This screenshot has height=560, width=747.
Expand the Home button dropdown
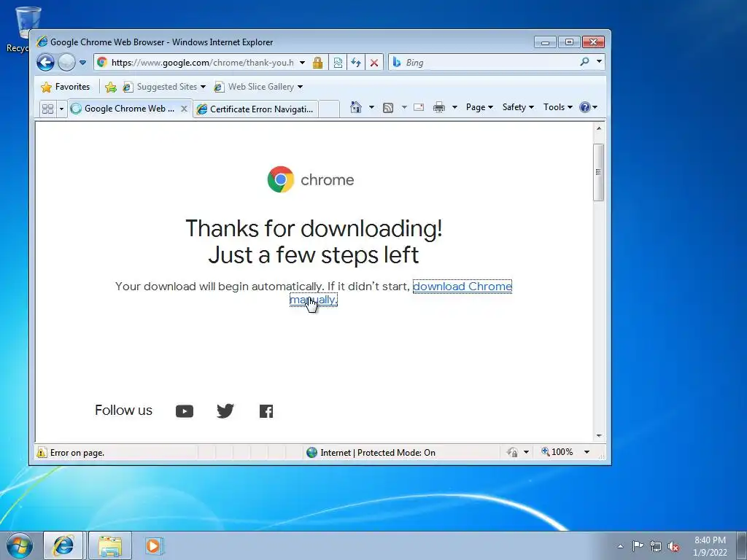click(x=371, y=107)
